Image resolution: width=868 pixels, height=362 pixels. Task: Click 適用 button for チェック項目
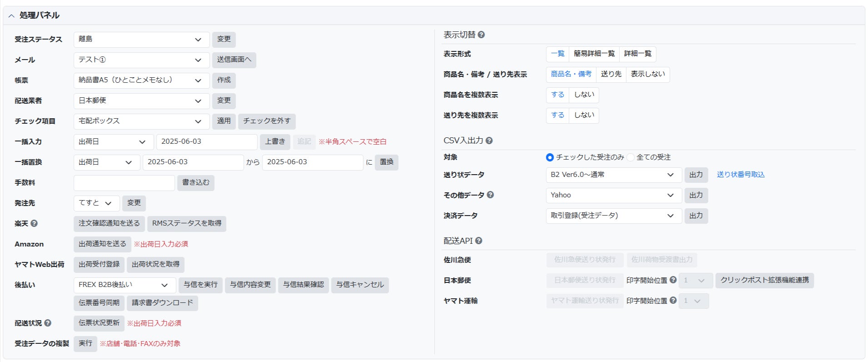click(224, 121)
